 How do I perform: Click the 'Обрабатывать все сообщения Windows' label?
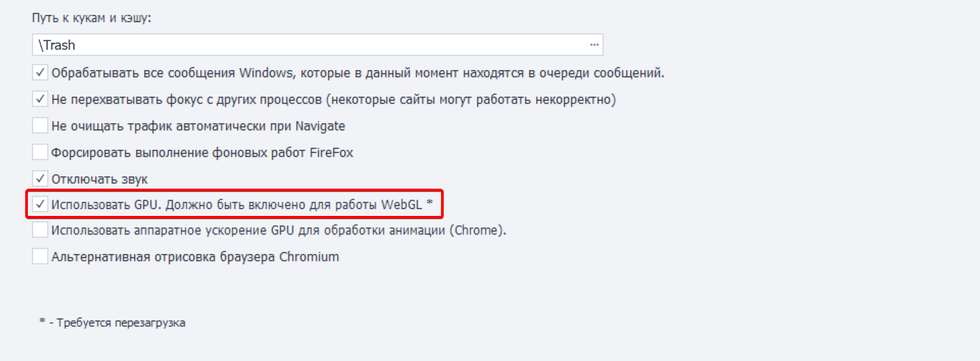(358, 72)
